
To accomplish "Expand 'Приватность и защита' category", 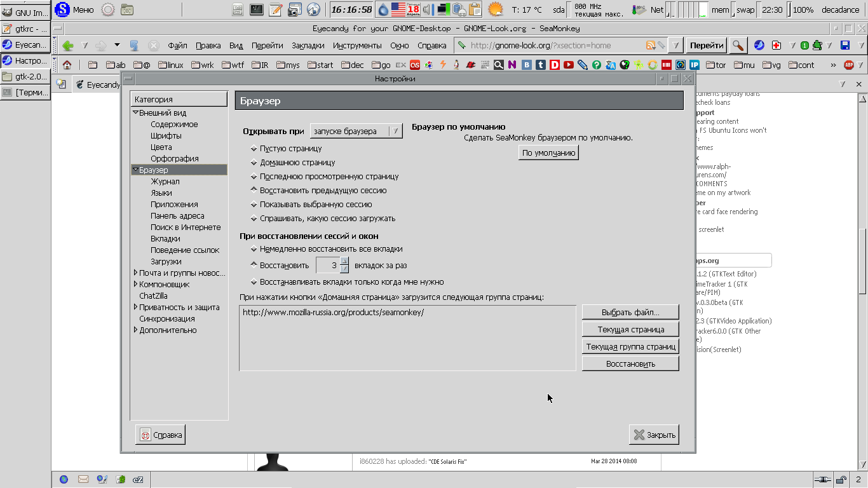I will (135, 308).
